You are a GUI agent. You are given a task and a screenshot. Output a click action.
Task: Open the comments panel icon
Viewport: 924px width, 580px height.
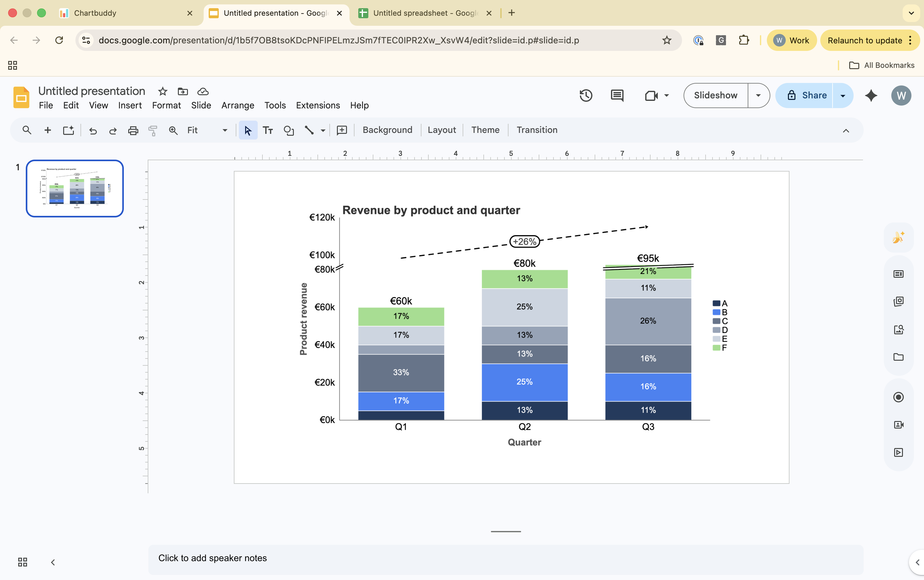(616, 96)
